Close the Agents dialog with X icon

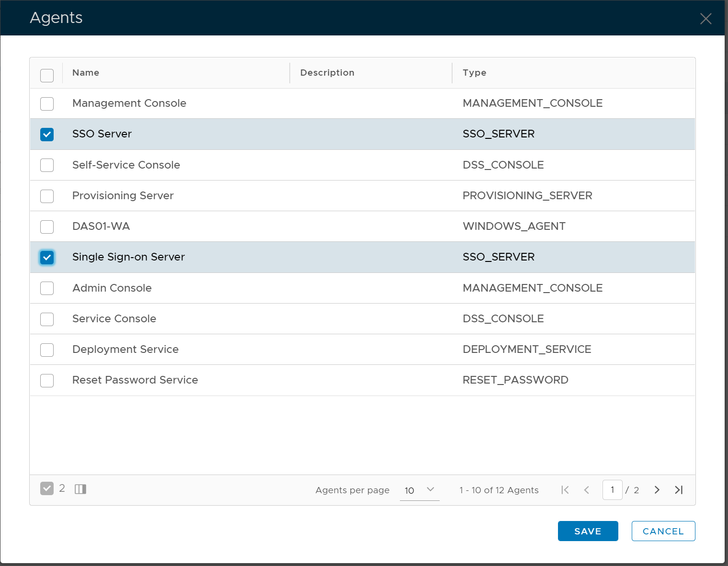(x=705, y=19)
